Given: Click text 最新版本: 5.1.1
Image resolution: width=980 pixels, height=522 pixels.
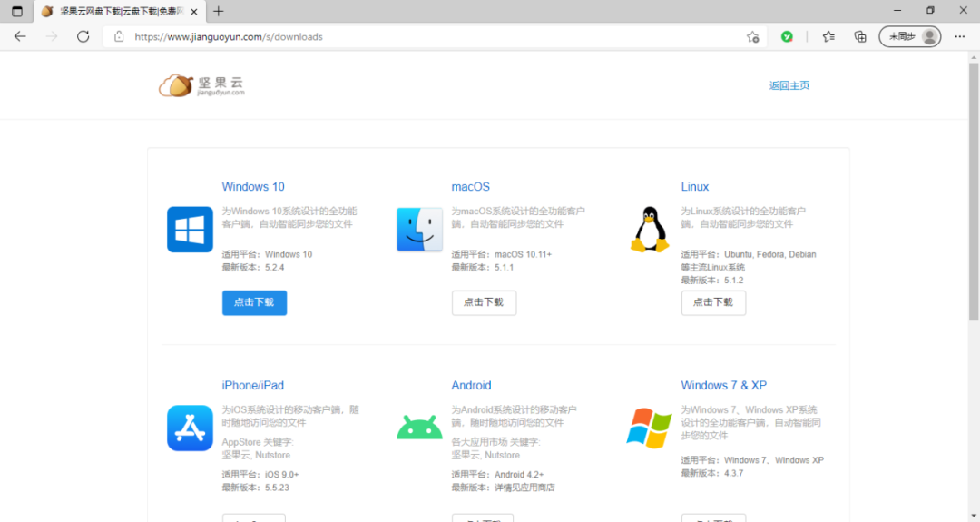Looking at the screenshot, I should tap(483, 268).
